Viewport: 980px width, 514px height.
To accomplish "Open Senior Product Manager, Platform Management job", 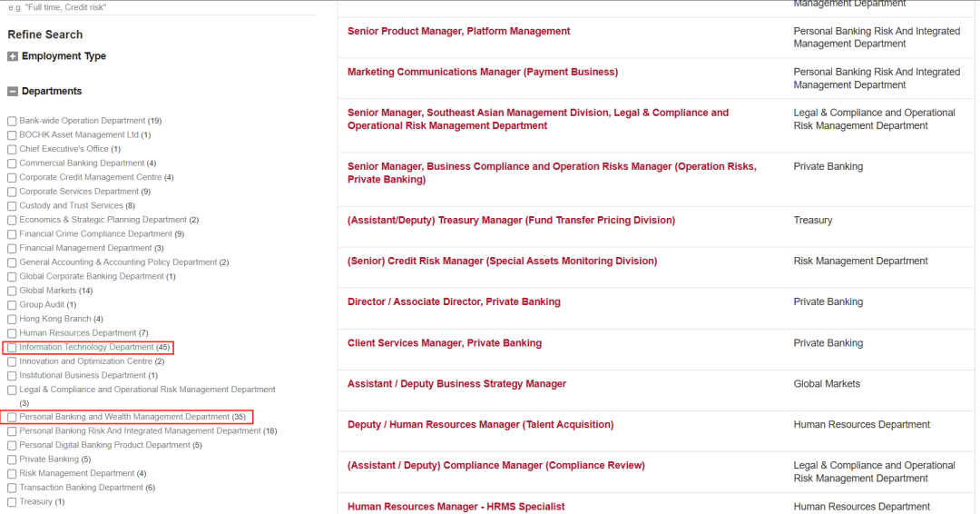I will [459, 31].
